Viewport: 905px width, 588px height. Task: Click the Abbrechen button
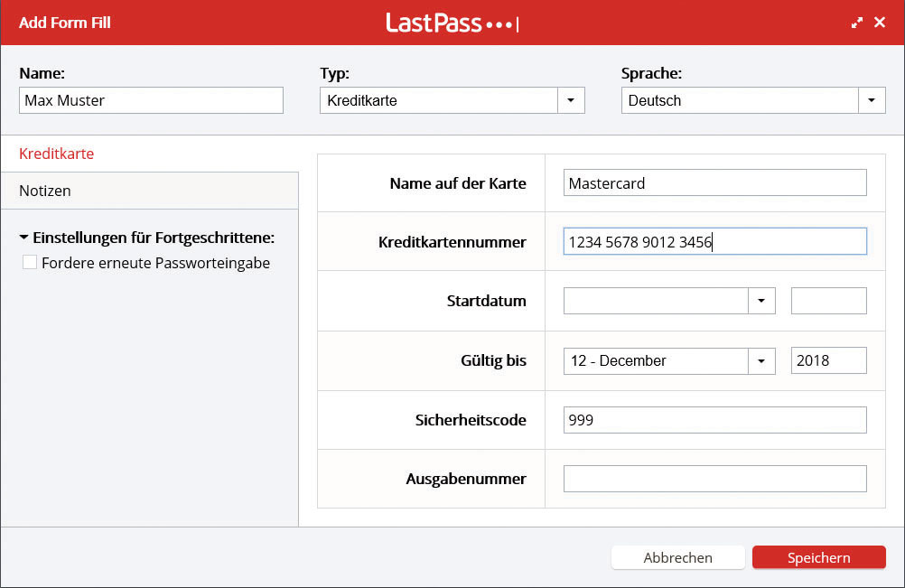(678, 557)
